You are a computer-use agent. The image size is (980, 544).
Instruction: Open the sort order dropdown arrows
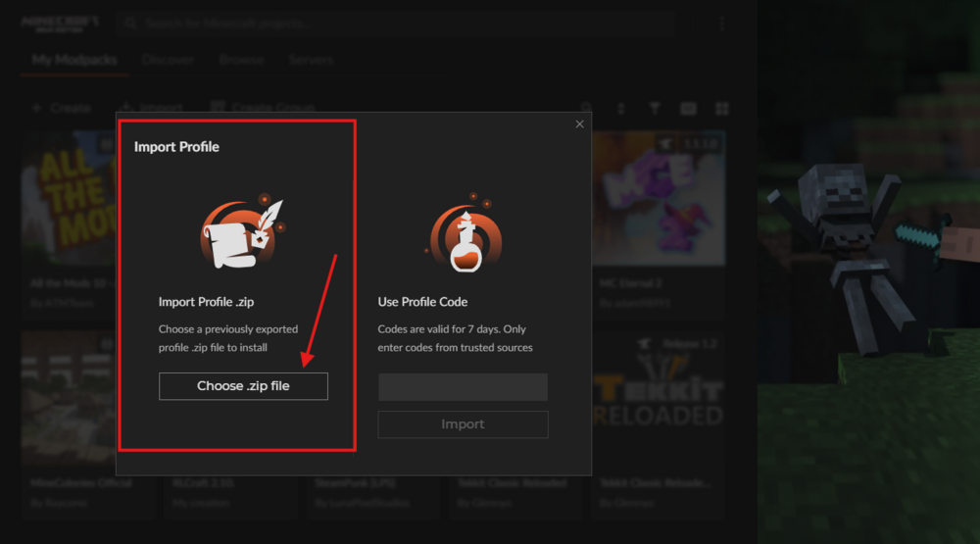click(x=621, y=108)
